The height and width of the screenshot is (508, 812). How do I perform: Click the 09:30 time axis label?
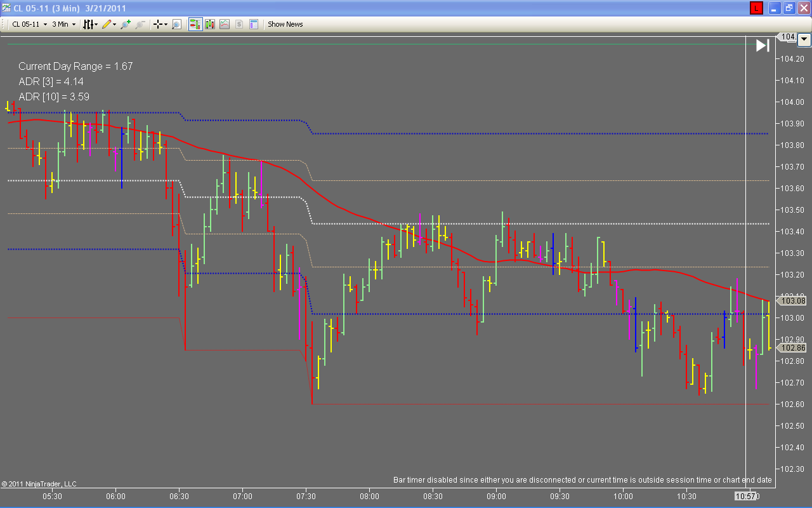(x=560, y=497)
